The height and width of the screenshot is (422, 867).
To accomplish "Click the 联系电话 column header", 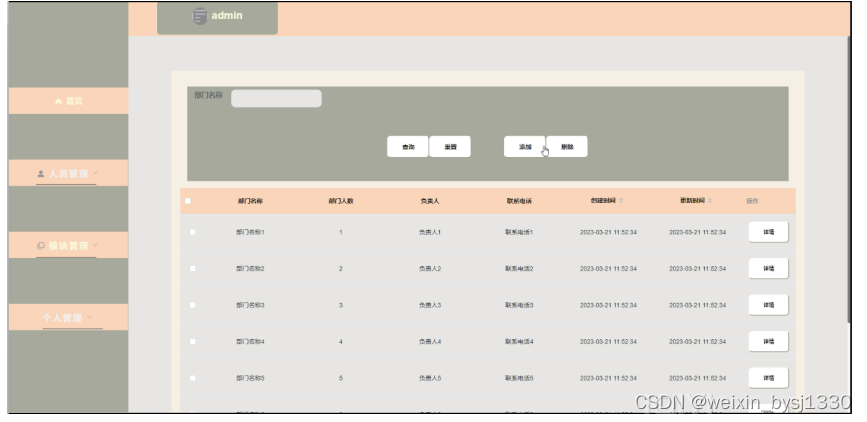I will [519, 201].
